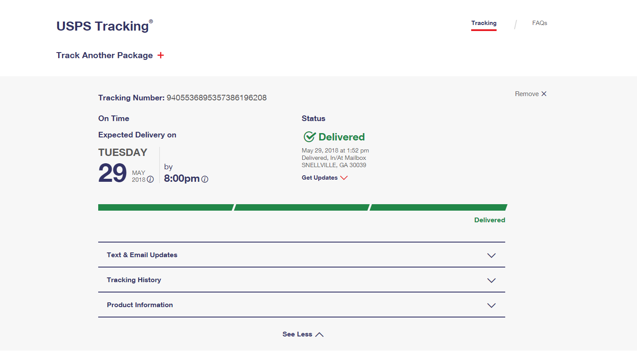Click the Remove link
This screenshot has height=364, width=637.
click(x=527, y=94)
